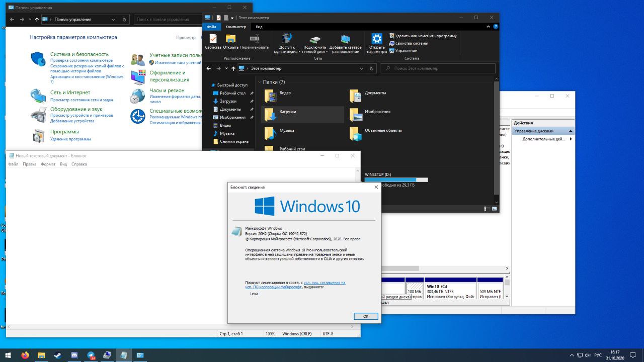Click РУС language indicator in tray

tap(598, 355)
